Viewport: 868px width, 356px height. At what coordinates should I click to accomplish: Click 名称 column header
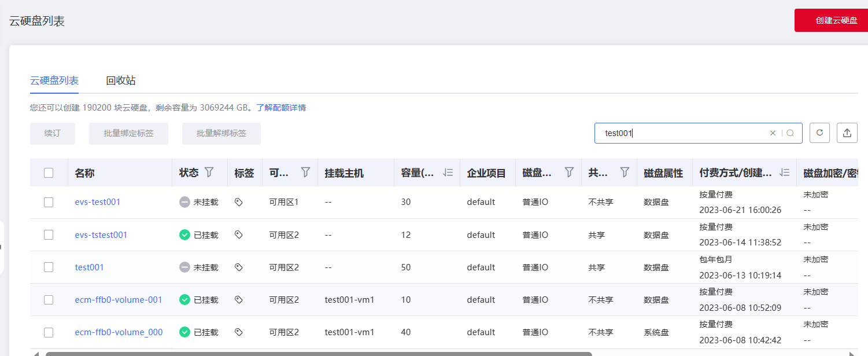point(84,173)
